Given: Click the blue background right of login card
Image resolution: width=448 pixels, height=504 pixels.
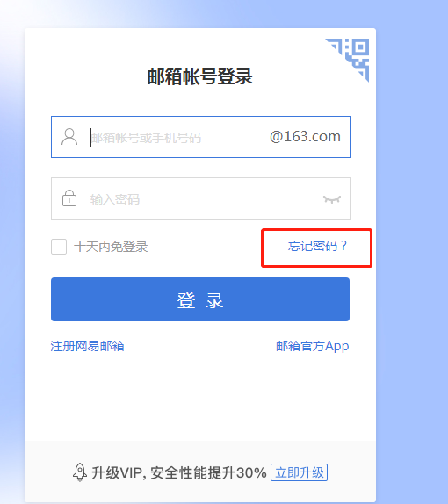Looking at the screenshot, I should (412, 257).
